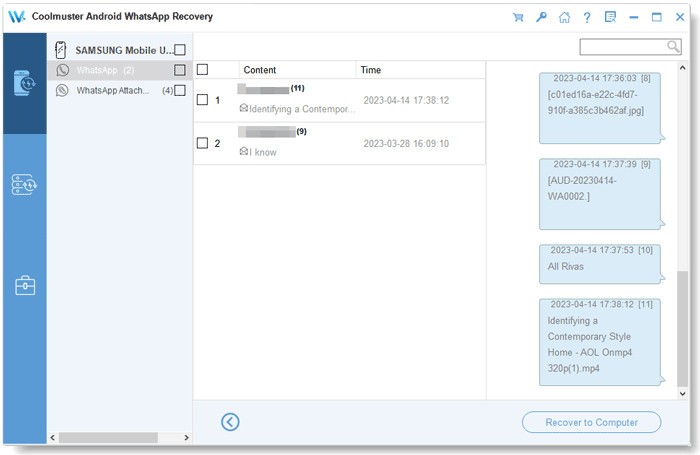
Task: Toggle the select-all checkbox in Content header
Action: click(203, 70)
